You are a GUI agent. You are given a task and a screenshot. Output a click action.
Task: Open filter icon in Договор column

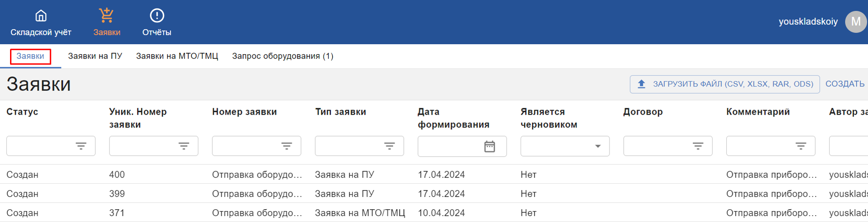698,146
